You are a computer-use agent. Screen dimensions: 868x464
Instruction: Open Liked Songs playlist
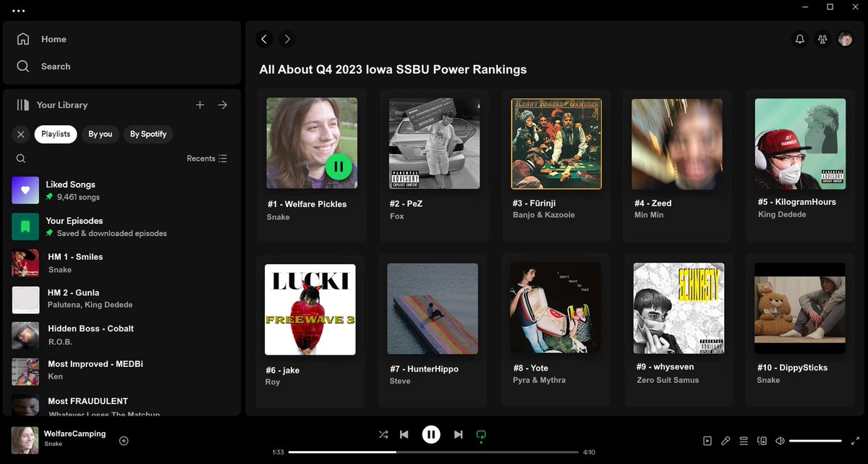tap(122, 190)
